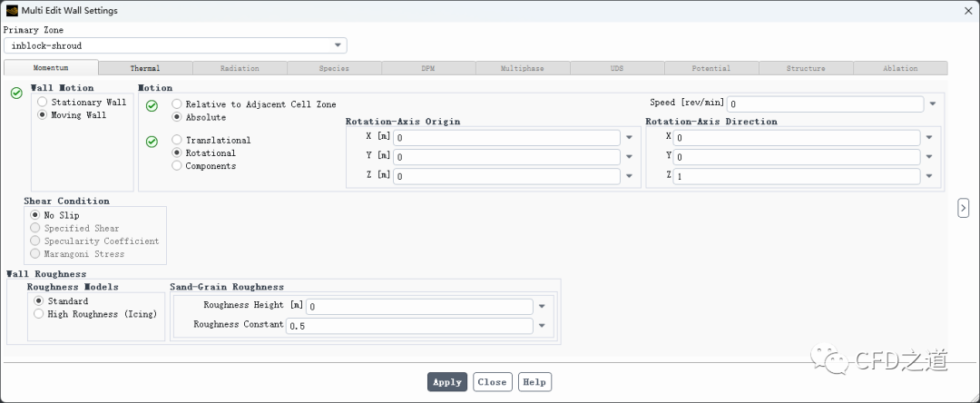Select Stationary Wall option
This screenshot has height=403, width=980.
pyautogui.click(x=82, y=102)
